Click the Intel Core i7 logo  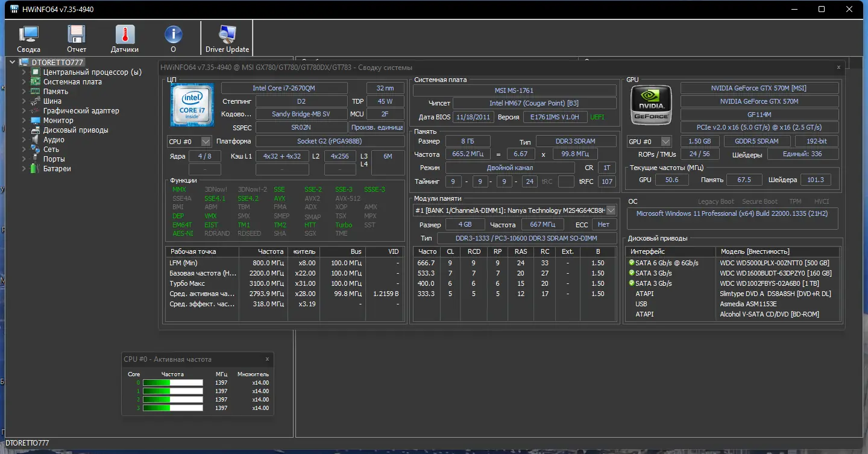192,105
